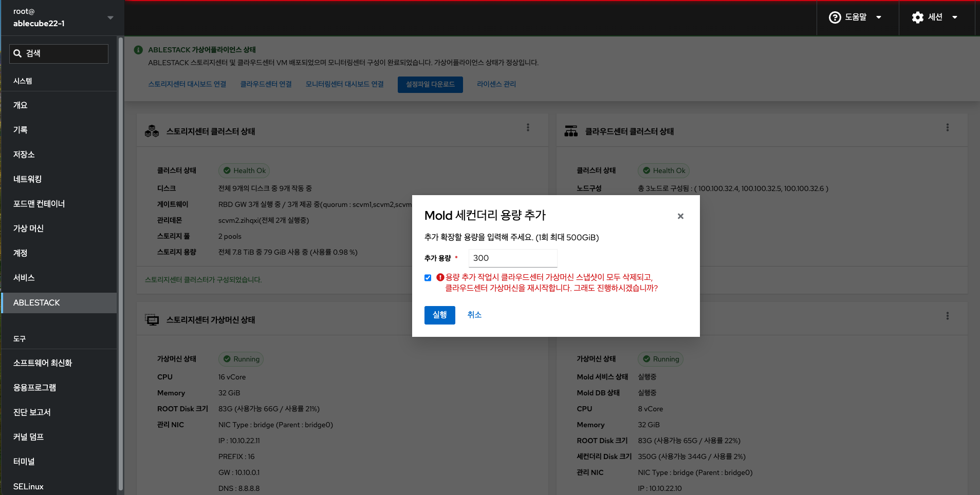980x495 pixels.
Task: Click the 설정파일 다운로드 button
Action: coord(430,85)
